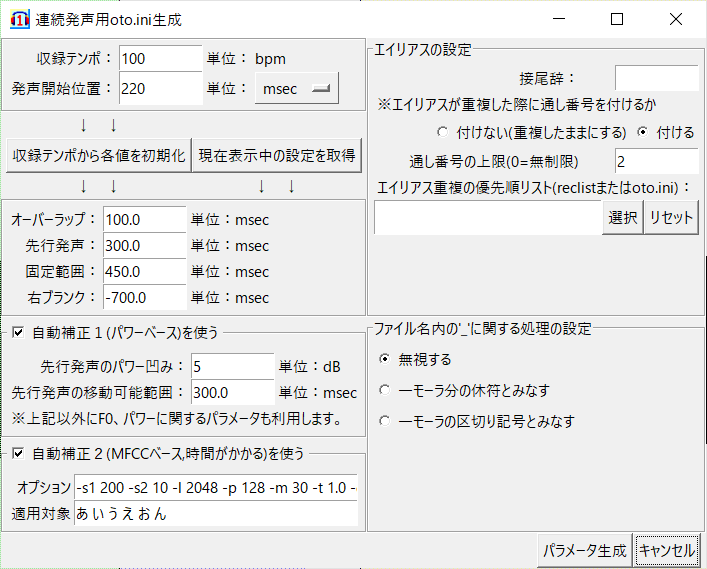Select the 無視する radio button

(x=385, y=359)
